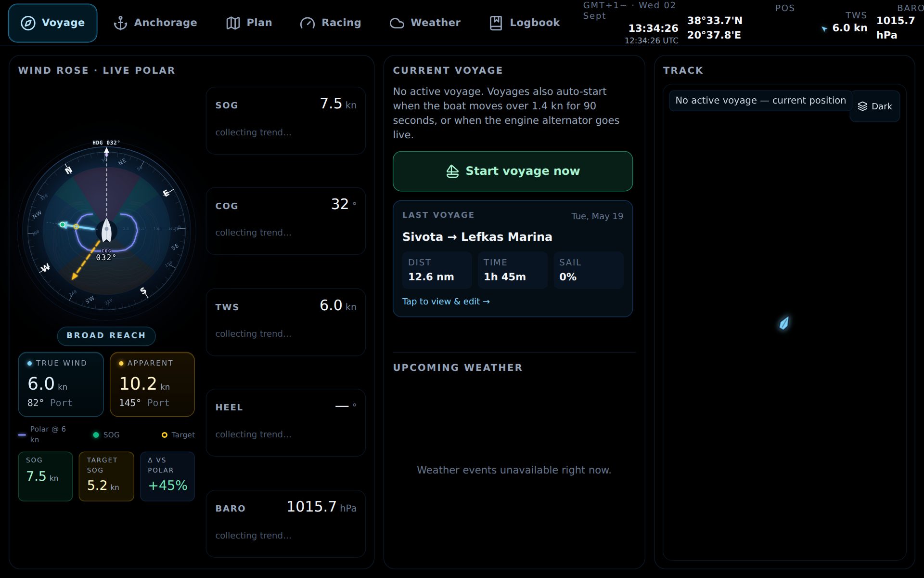Click the TIME 1h 45m stat
The width and height of the screenshot is (924, 578).
pos(513,270)
